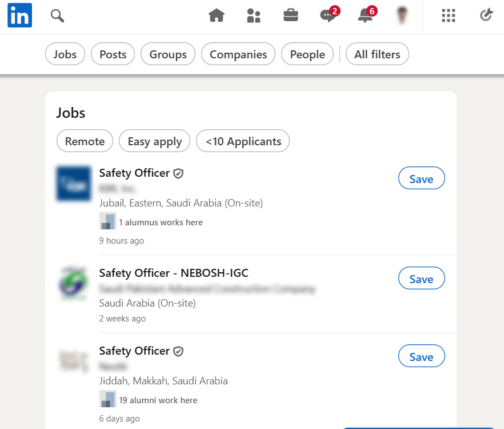The width and height of the screenshot is (504, 429).
Task: Open Notifications bell showing 6 alerts
Action: (x=365, y=16)
